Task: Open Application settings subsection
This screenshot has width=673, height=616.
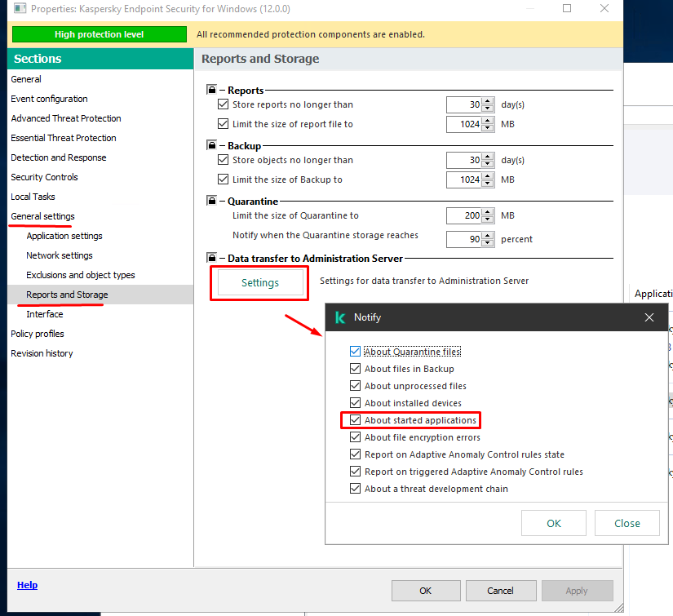Action: [x=64, y=236]
